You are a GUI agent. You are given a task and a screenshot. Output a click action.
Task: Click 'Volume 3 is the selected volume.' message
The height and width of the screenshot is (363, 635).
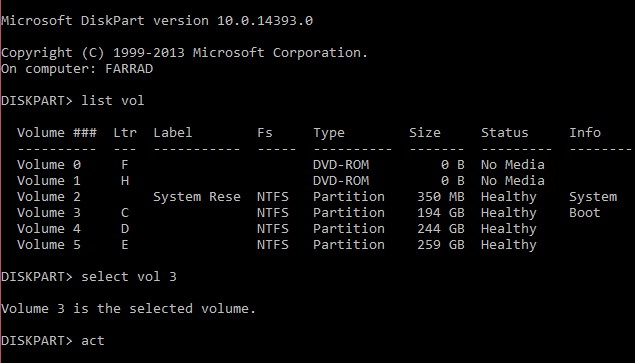pyautogui.click(x=128, y=309)
